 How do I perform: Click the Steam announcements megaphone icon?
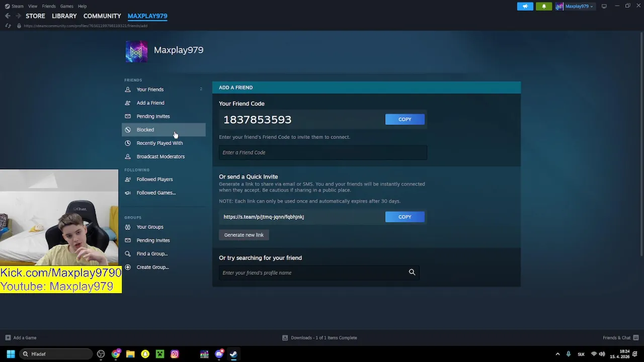pos(525,6)
